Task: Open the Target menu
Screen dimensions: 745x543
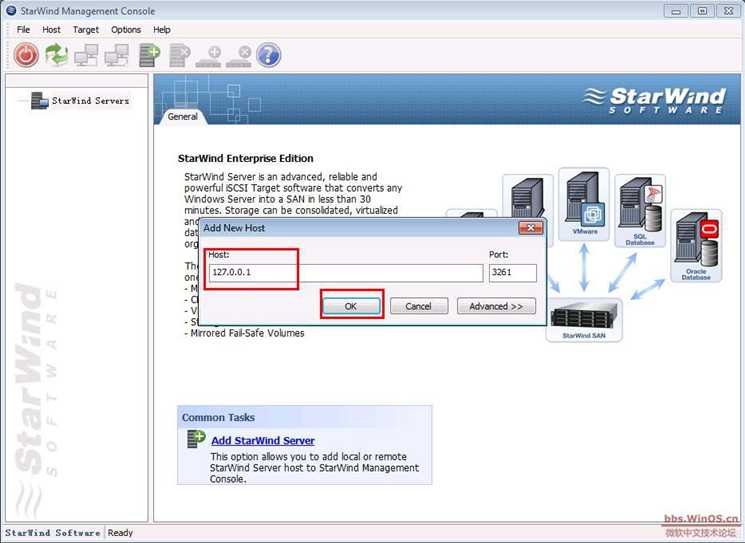Action: coord(86,29)
